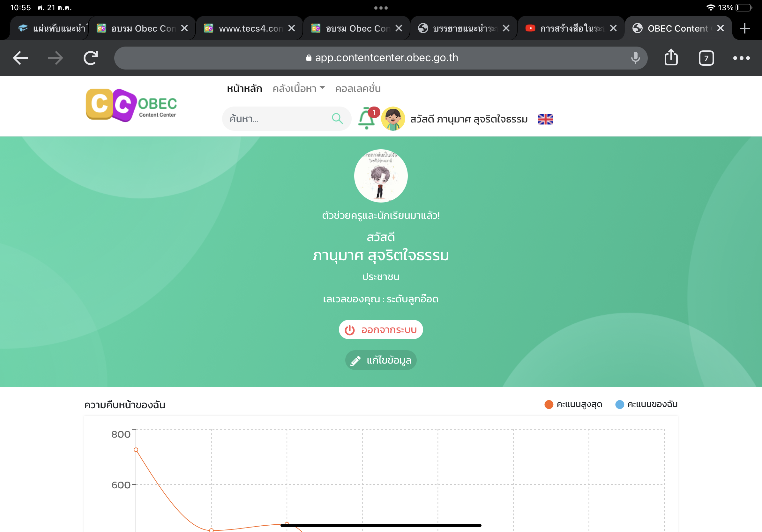Switch language via the UK flag icon
Screen dimensions: 762x532
pyautogui.click(x=545, y=119)
